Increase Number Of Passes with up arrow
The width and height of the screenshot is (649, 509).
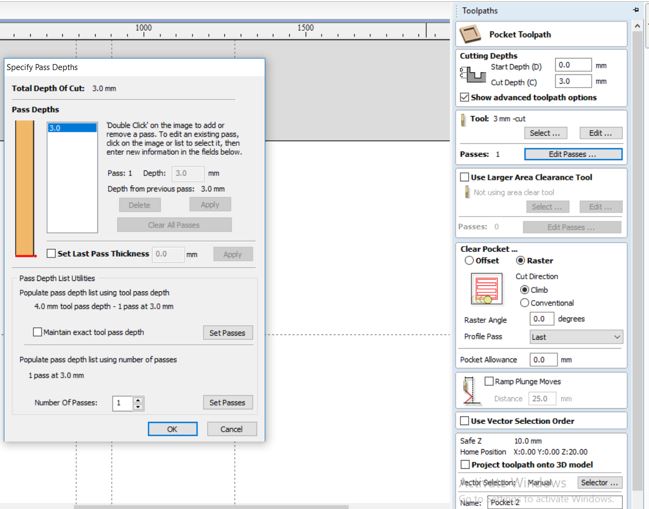point(138,400)
